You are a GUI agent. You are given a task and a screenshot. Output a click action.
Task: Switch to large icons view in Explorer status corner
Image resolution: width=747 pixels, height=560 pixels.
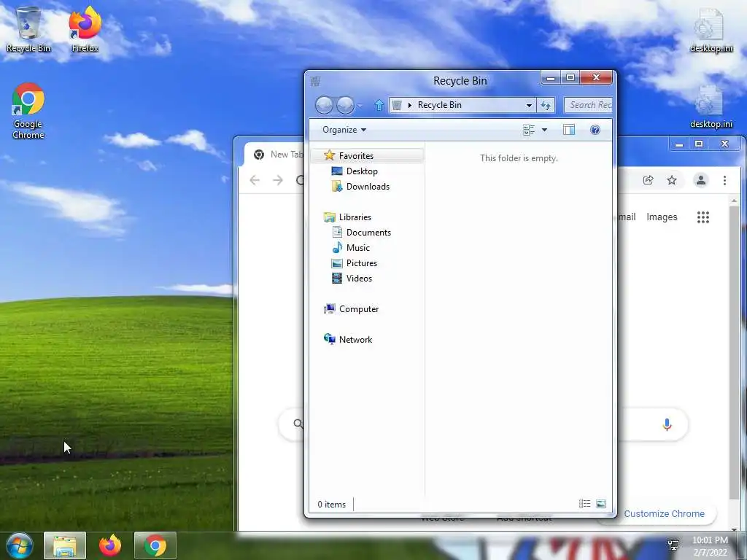point(601,504)
